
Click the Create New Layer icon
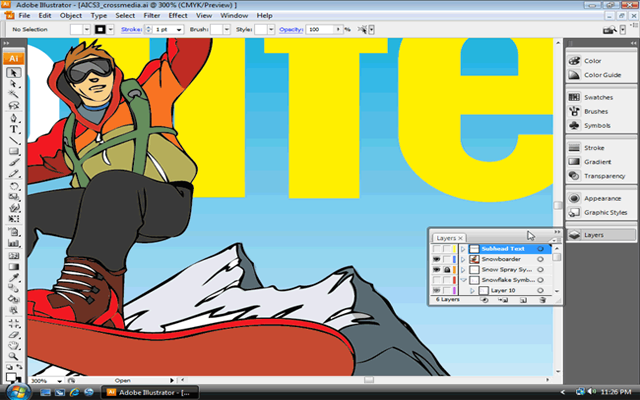click(x=523, y=300)
